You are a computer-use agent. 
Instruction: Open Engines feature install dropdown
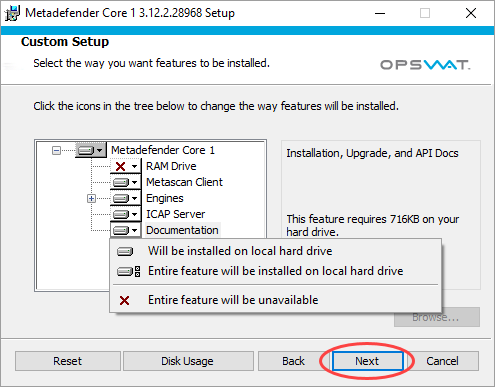click(126, 198)
